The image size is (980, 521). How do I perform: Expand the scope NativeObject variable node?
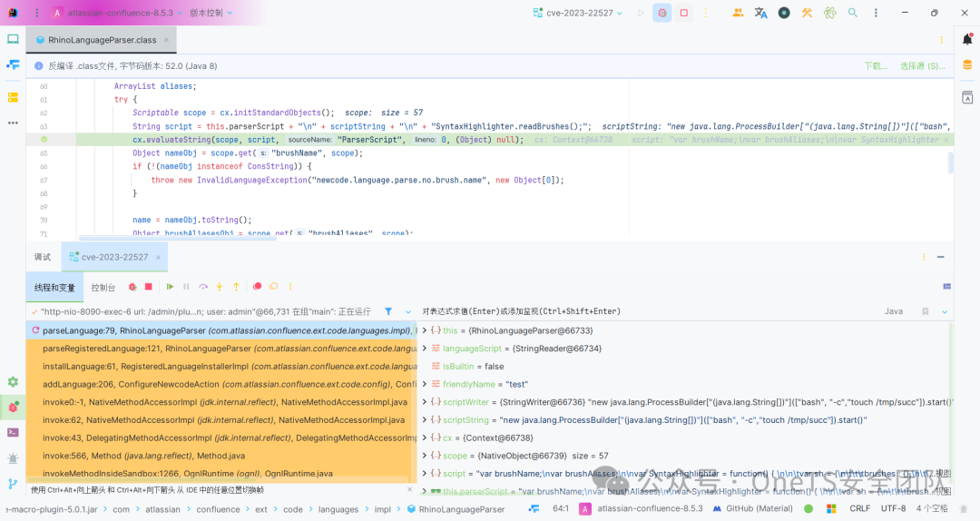click(425, 456)
